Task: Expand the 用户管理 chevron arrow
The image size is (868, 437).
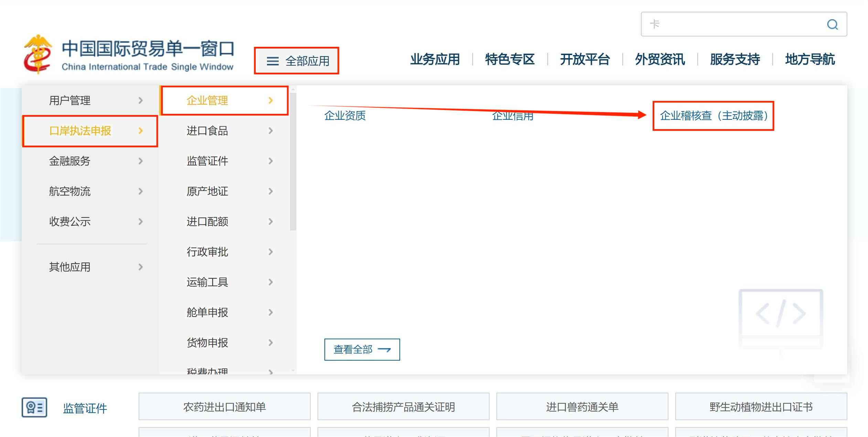Action: coord(140,100)
